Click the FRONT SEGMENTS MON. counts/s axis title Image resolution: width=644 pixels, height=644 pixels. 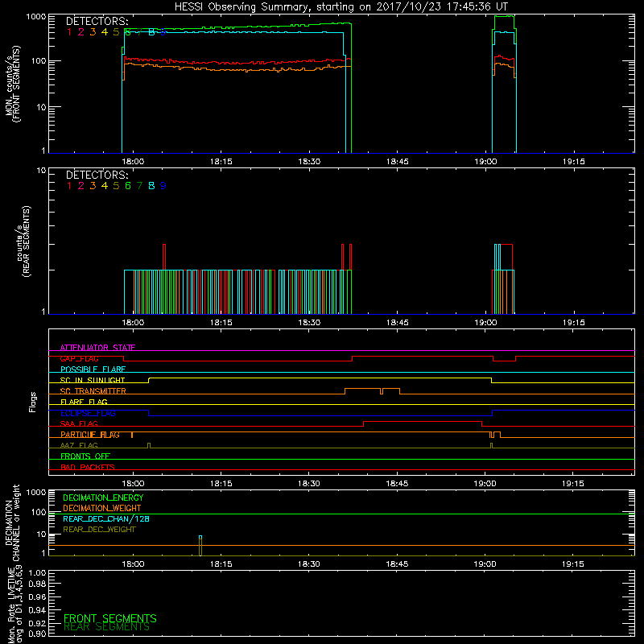pyautogui.click(x=12, y=84)
